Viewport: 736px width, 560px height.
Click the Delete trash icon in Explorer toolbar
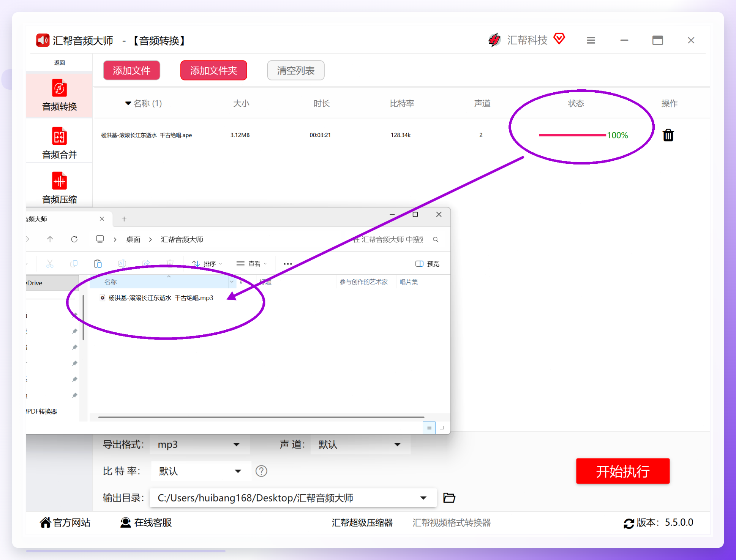tap(170, 264)
